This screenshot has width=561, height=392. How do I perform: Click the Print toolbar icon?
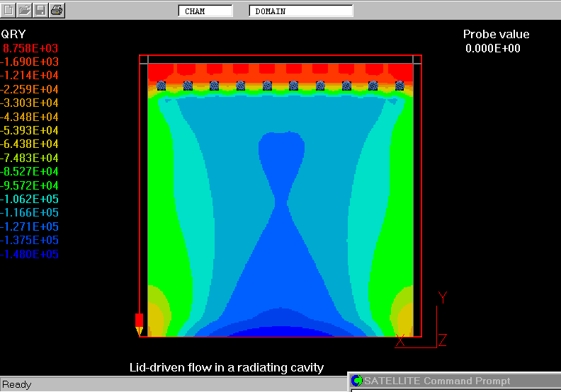[x=57, y=10]
